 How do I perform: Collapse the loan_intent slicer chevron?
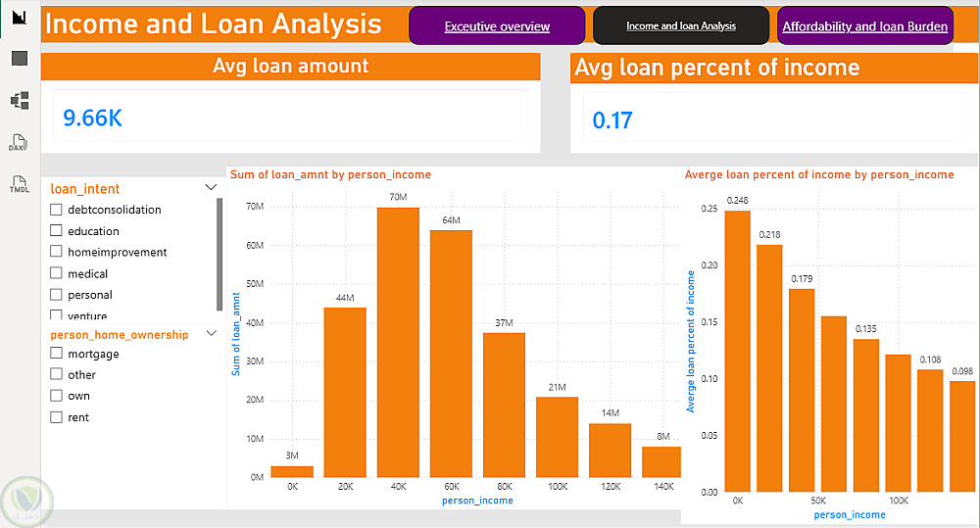click(211, 187)
